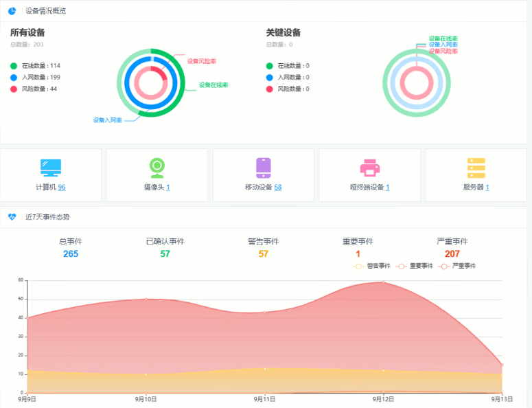Click the confirmed events value 57 in green
Screen dimensions: 532x408
[165, 254]
